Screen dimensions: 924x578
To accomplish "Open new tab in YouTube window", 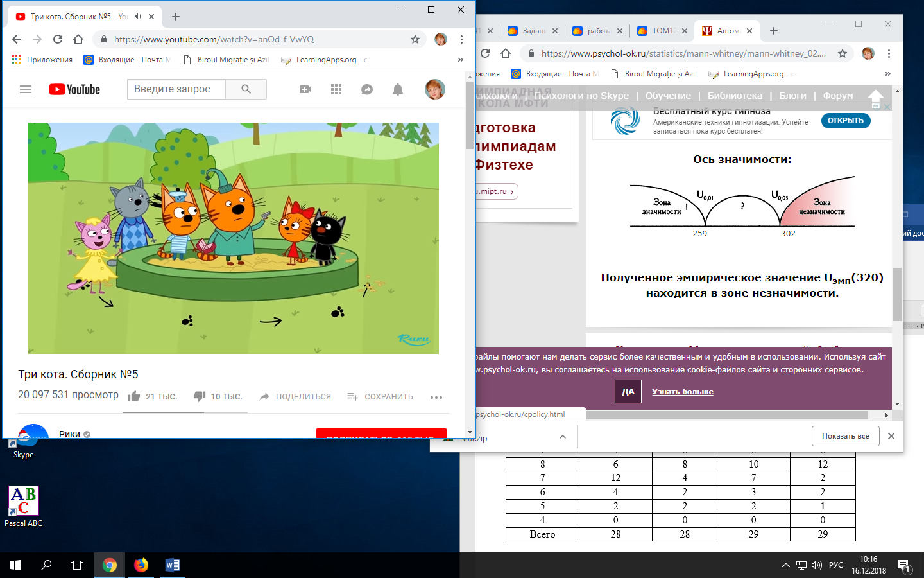I will coord(176,17).
